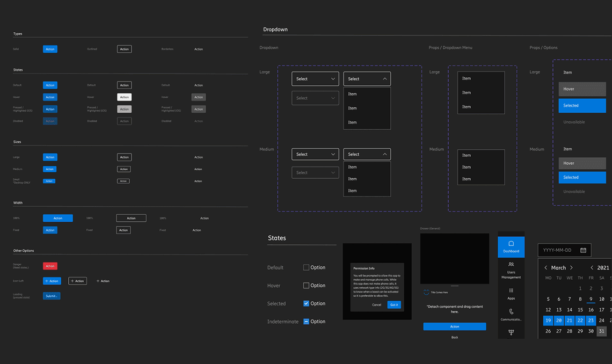The height and width of the screenshot is (364, 612).
Task: Select March 26 in the calendar
Action: tap(548, 331)
